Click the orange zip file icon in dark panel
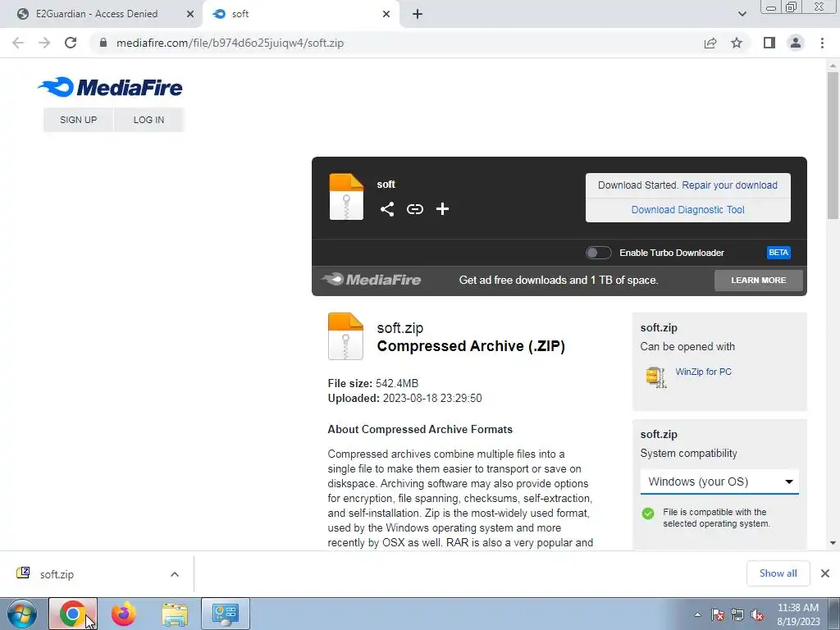The height and width of the screenshot is (630, 840). [346, 197]
